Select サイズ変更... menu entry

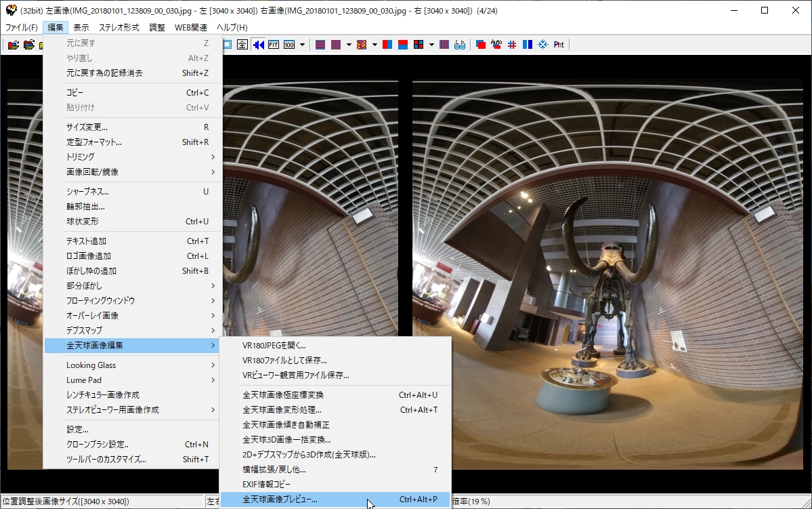(x=133, y=127)
